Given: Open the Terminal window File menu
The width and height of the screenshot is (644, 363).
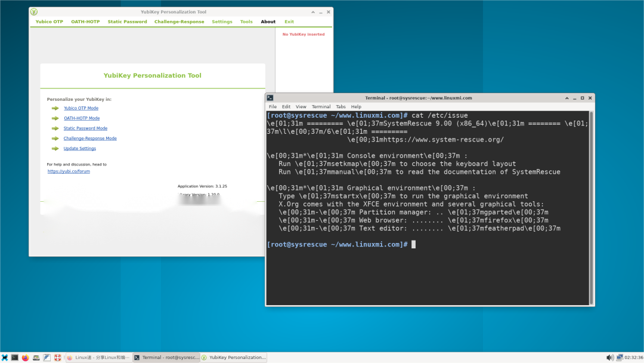Looking at the screenshot, I should tap(273, 106).
